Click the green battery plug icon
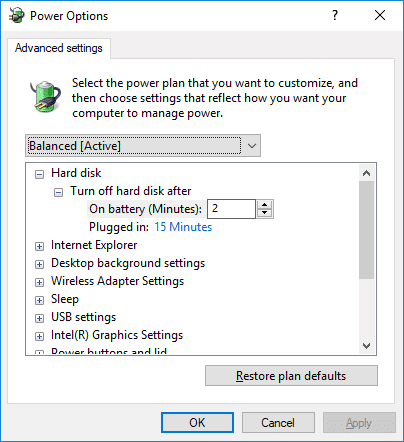404x442 pixels. pos(45,96)
